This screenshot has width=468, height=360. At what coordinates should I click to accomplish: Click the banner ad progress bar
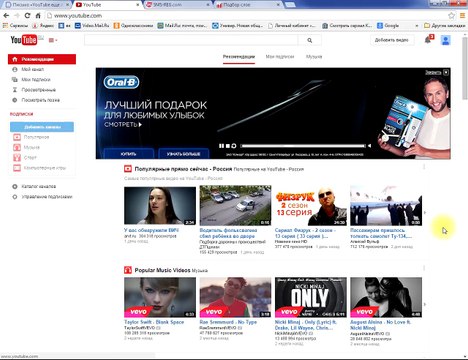click(303, 146)
